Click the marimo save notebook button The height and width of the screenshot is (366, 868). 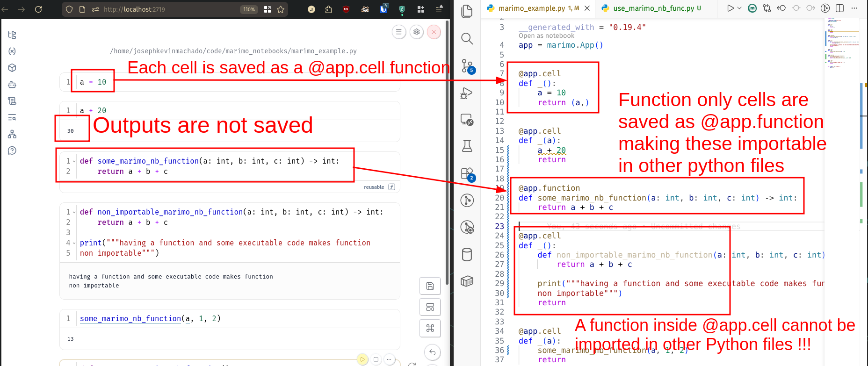(430, 286)
